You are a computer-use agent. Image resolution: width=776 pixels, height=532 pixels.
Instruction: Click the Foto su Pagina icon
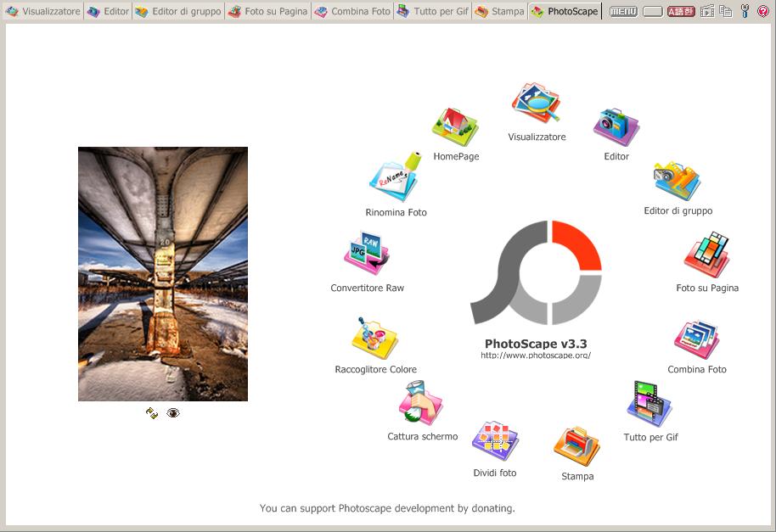706,256
